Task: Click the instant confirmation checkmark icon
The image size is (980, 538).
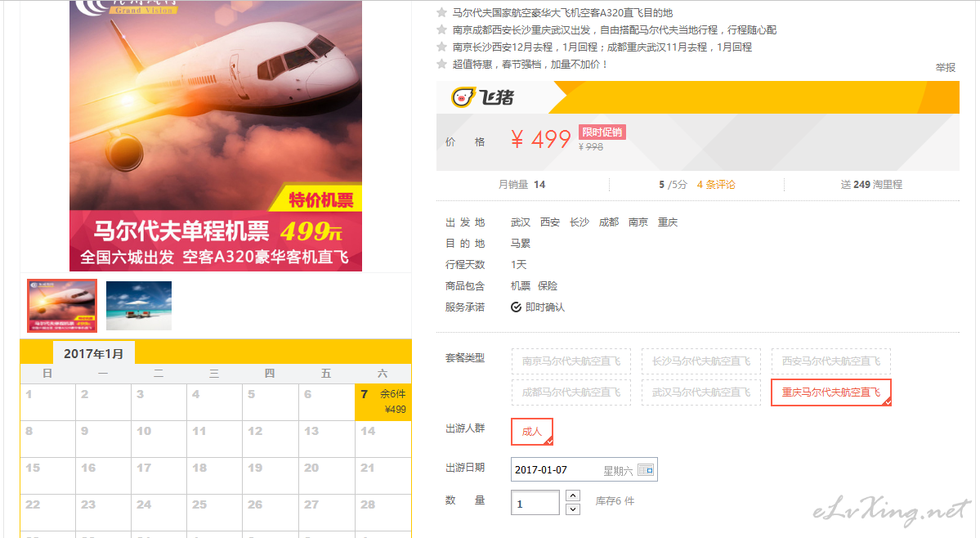Action: pos(516,307)
